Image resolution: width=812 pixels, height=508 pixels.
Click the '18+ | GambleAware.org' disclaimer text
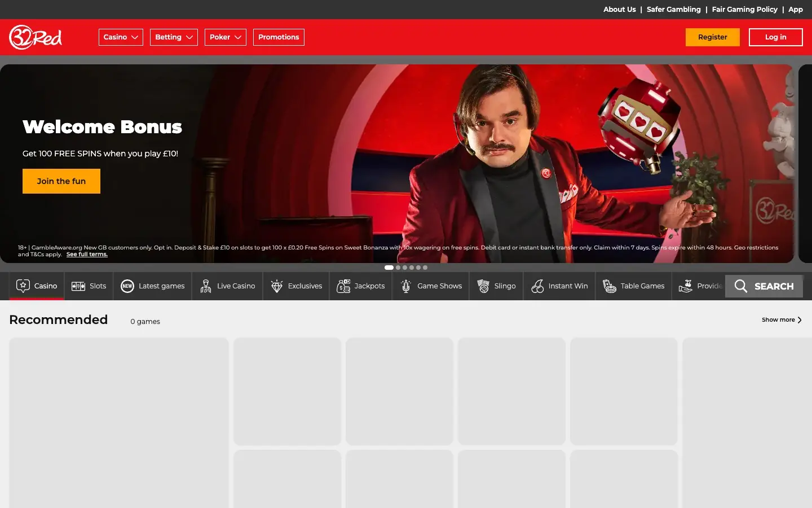398,251
